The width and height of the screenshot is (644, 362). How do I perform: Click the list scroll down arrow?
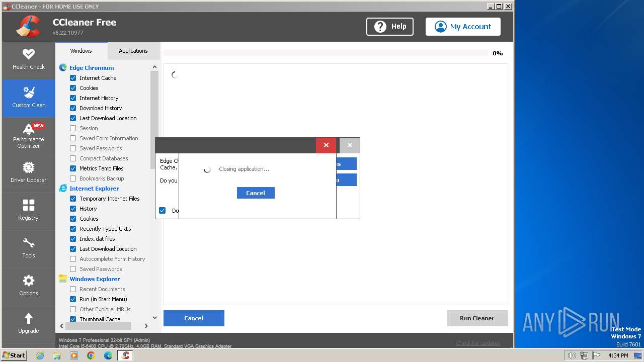coord(154,318)
